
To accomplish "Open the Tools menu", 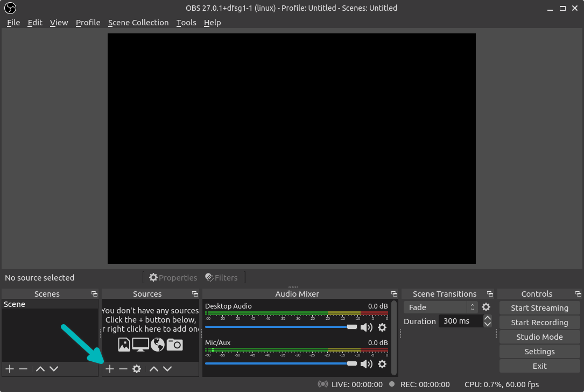I will pyautogui.click(x=186, y=23).
